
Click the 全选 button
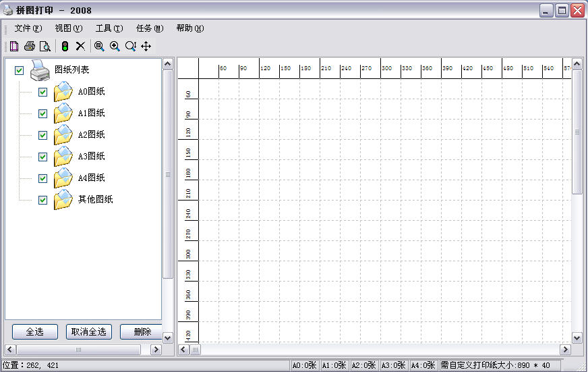coord(35,332)
